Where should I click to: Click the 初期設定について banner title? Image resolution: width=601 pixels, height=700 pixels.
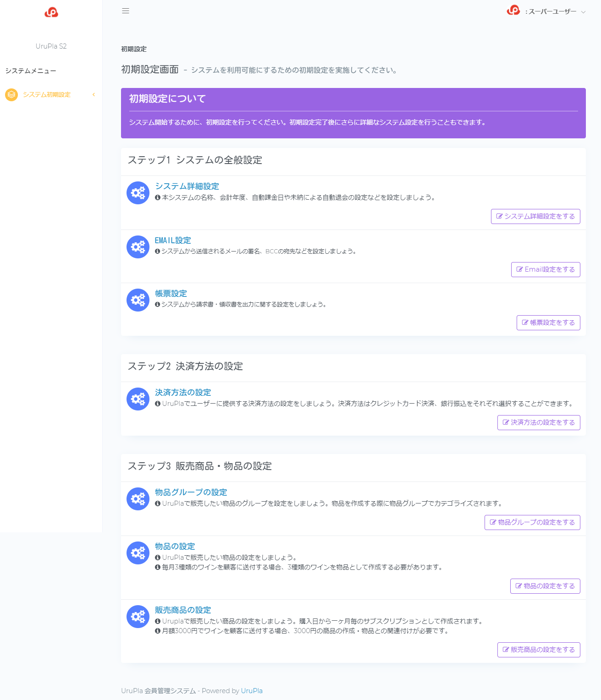167,98
